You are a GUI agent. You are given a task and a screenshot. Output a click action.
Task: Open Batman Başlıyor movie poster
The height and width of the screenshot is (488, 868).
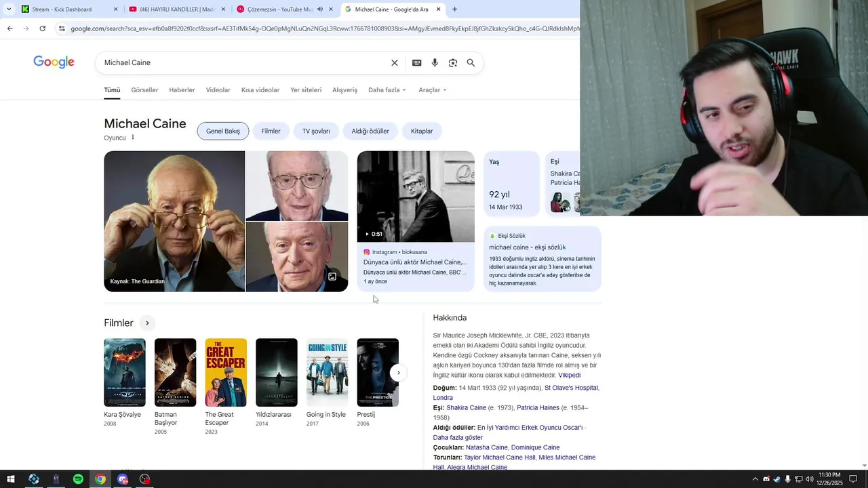click(175, 372)
